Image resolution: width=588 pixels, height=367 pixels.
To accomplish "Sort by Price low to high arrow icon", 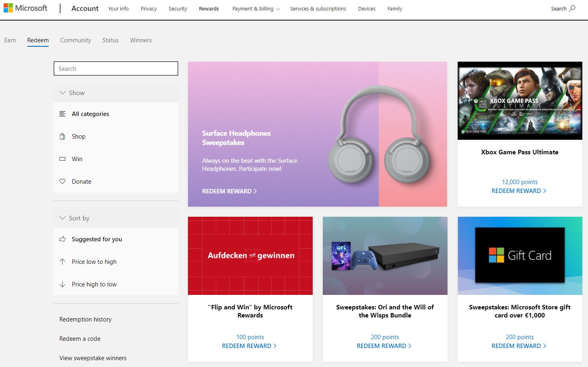I will [x=63, y=261].
